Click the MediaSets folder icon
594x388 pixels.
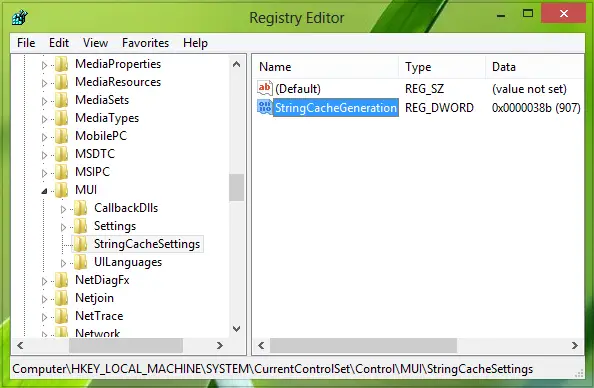coord(61,100)
